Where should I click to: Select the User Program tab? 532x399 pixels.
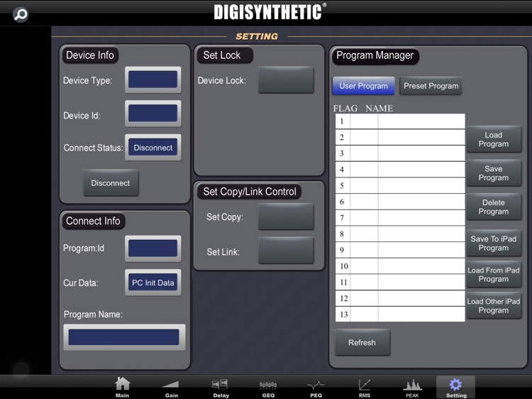363,86
